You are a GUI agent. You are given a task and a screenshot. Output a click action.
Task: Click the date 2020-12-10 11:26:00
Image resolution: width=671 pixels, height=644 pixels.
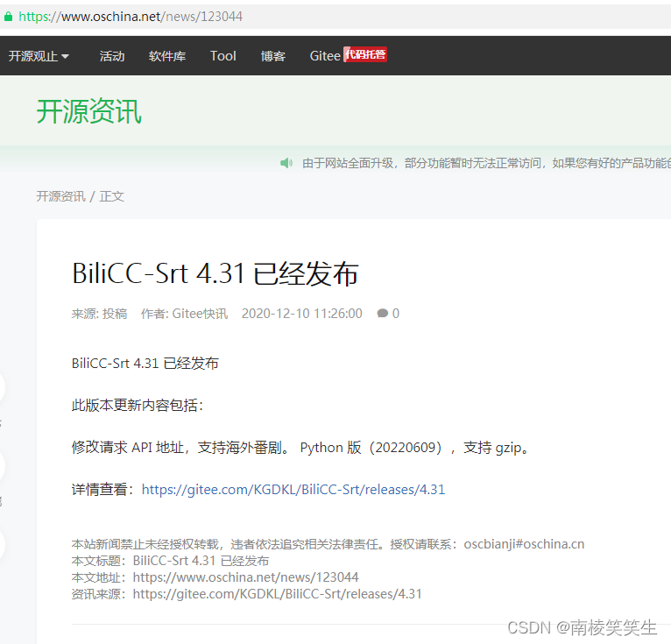[301, 314]
